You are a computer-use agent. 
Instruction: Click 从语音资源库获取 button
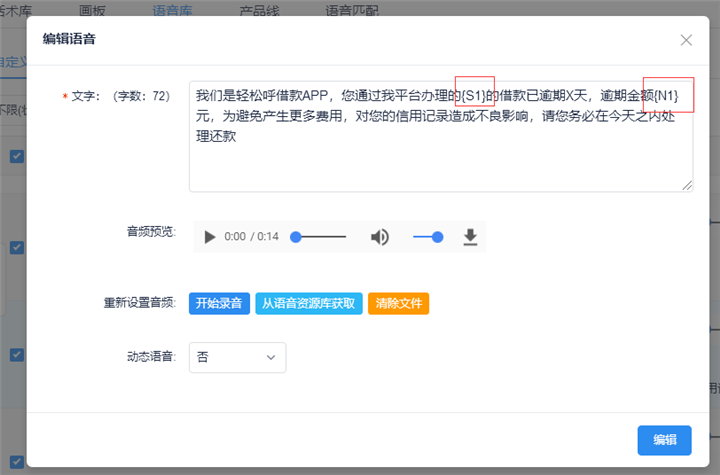[308, 303]
